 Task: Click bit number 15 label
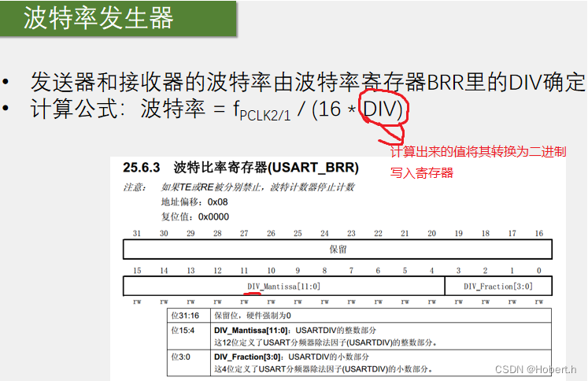pos(137,270)
